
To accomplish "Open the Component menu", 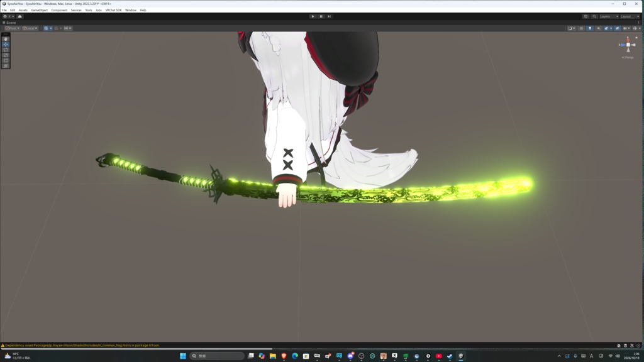I will coord(59,10).
